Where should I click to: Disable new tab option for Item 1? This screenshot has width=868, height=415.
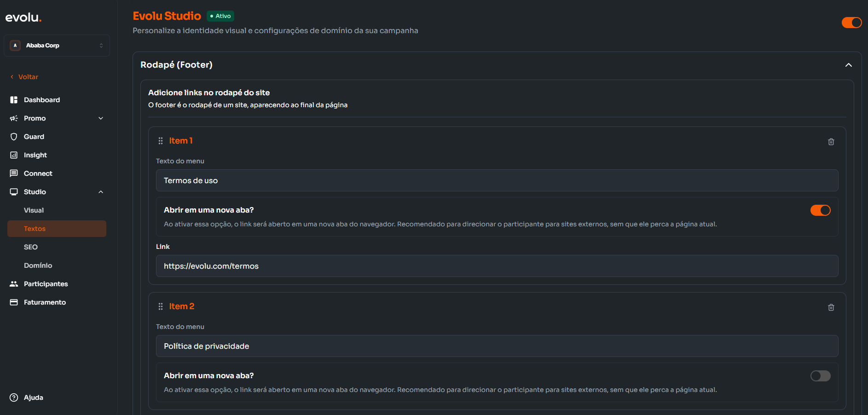[820, 210]
